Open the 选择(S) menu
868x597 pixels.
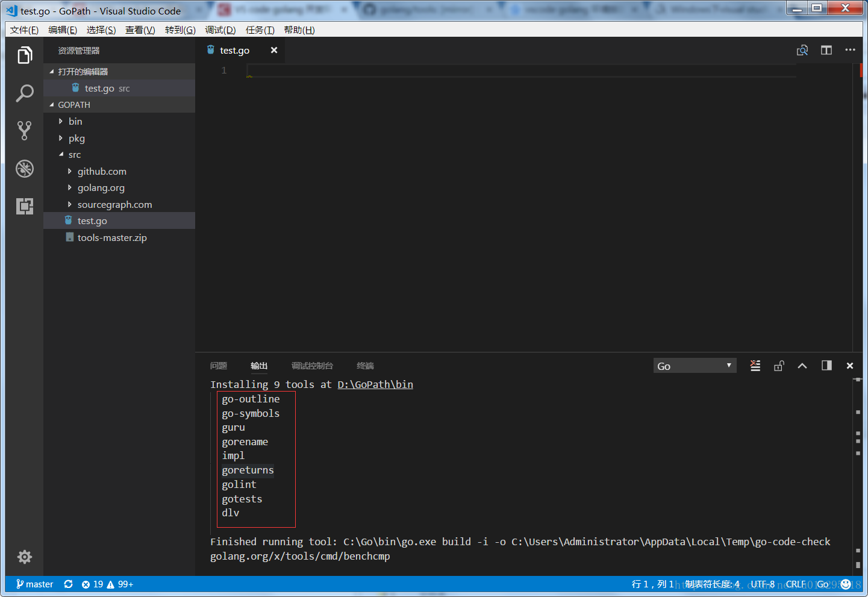[x=101, y=30]
